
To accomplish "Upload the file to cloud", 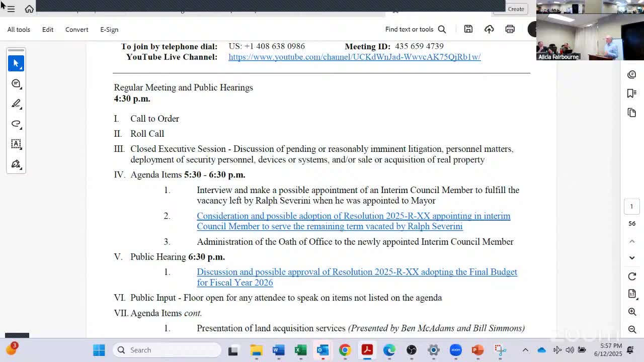I will pyautogui.click(x=489, y=29).
